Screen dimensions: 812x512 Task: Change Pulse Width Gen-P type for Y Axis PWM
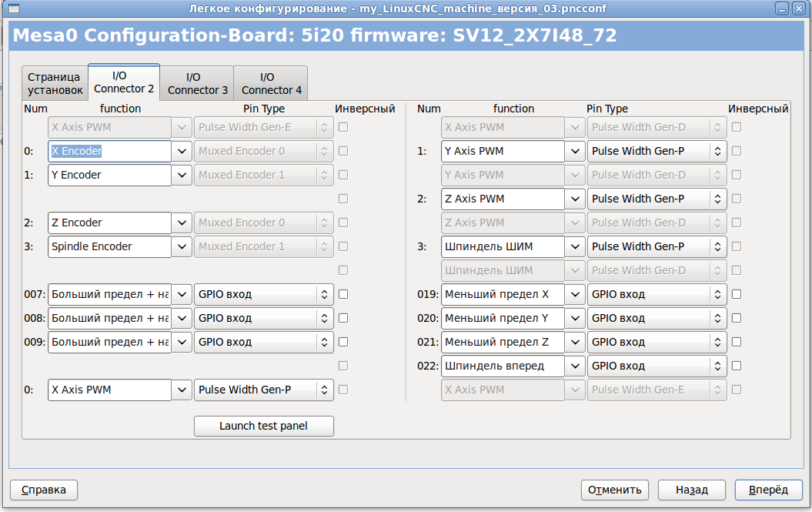click(657, 152)
